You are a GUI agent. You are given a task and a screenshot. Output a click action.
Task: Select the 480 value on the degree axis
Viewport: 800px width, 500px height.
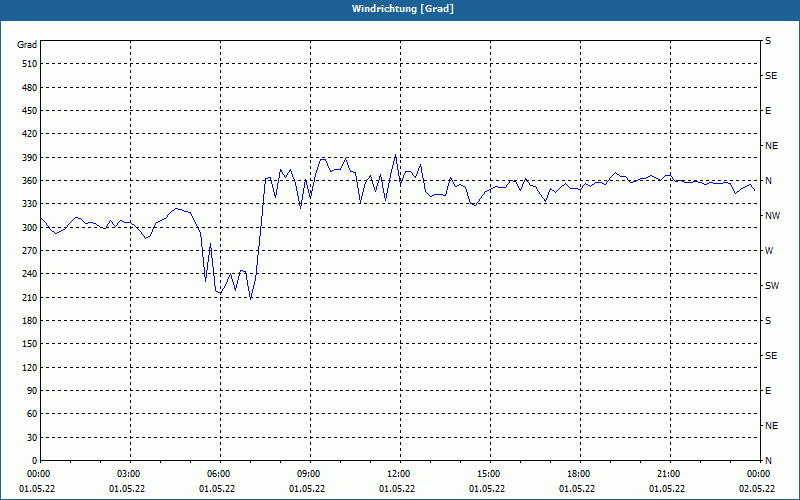click(29, 88)
